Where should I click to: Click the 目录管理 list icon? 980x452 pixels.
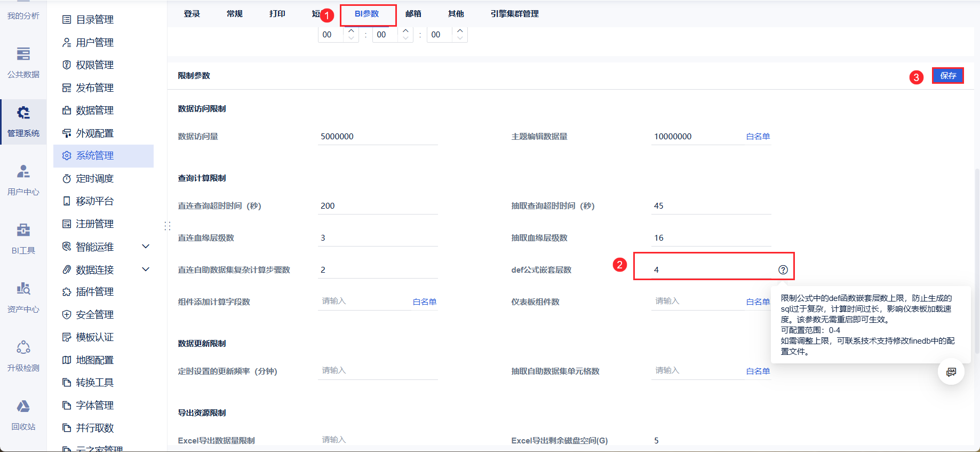click(x=67, y=20)
